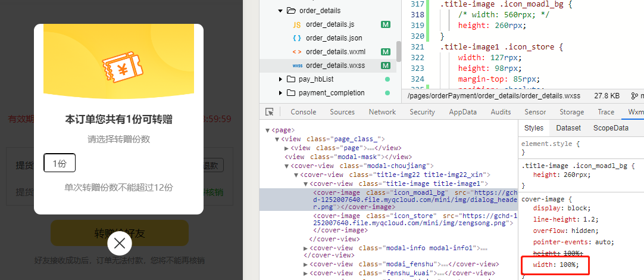Image resolution: width=644 pixels, height=280 pixels.
Task: Click the overflow: hidden style property
Action: click(566, 231)
